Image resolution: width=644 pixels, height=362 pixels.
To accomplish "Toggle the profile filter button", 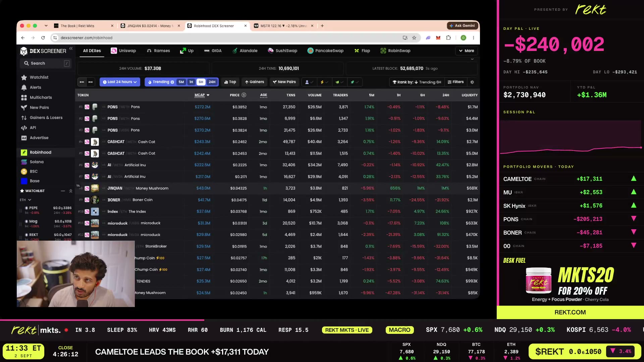I will tap(309, 82).
